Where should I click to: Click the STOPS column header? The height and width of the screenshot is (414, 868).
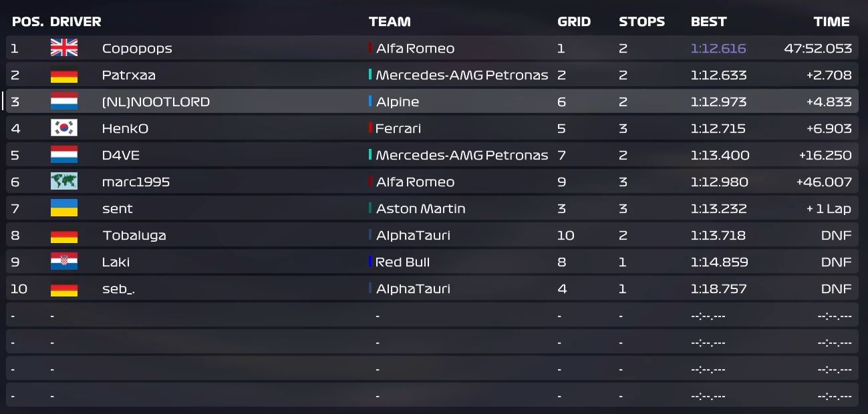pos(641,21)
